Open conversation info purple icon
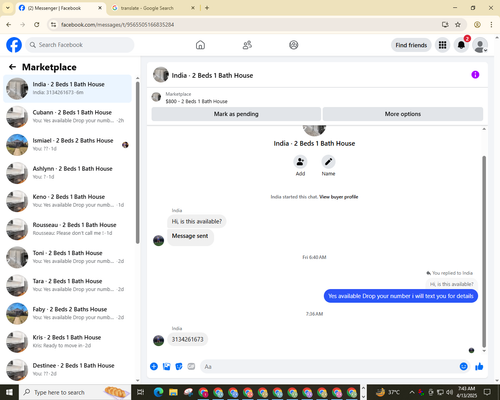This screenshot has height=400, width=500. [x=475, y=75]
